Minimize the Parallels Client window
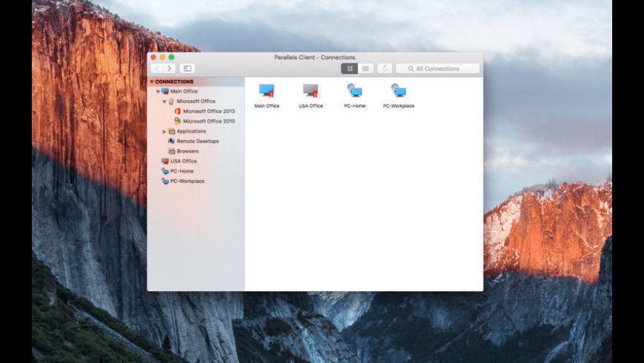Viewport: 644px width, 363px height. tap(163, 57)
